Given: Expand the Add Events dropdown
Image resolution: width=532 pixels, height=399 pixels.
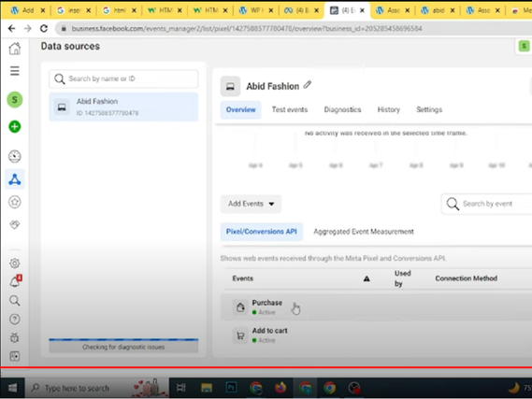Looking at the screenshot, I should 251,204.
